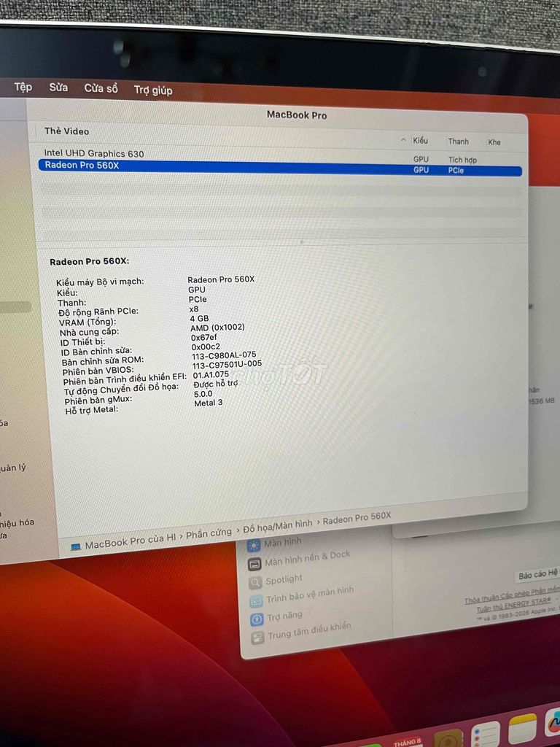Click MacBook Pro của HI in path bar

pyautogui.click(x=131, y=541)
